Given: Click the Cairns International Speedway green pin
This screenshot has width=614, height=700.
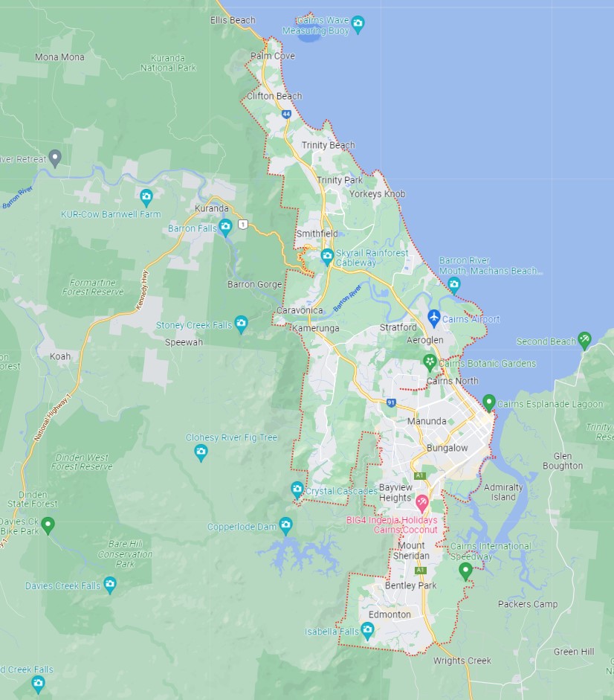Looking at the screenshot, I should pyautogui.click(x=466, y=571).
